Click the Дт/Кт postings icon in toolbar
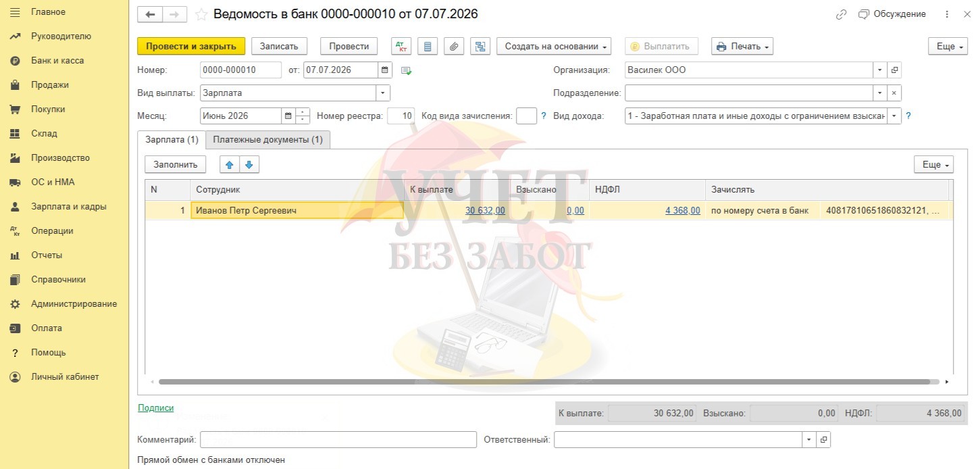 click(401, 47)
